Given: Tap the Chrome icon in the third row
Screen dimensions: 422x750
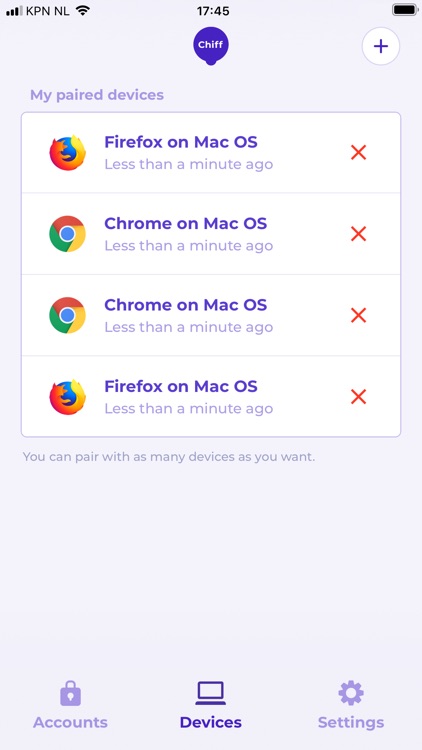Looking at the screenshot, I should point(67,315).
